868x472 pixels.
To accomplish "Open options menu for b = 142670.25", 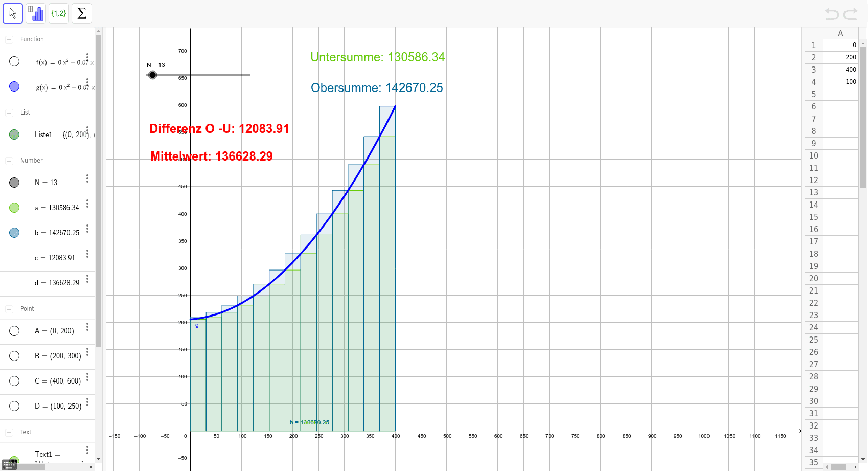I will 87,229.
